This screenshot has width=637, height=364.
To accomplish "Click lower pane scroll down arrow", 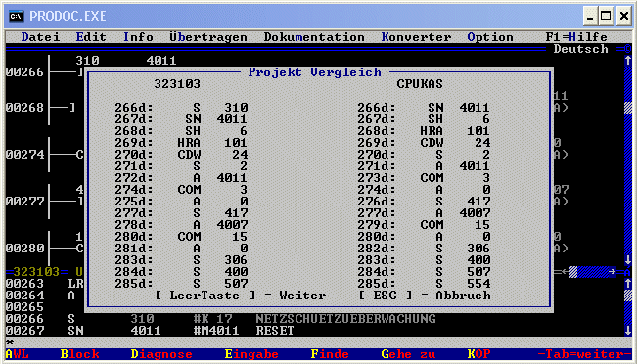I will (x=627, y=331).
